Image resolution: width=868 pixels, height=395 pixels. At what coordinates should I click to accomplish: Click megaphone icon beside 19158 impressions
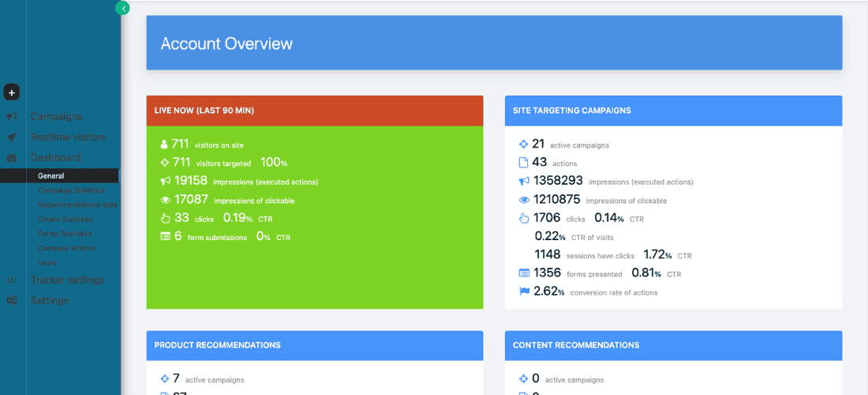(x=164, y=181)
